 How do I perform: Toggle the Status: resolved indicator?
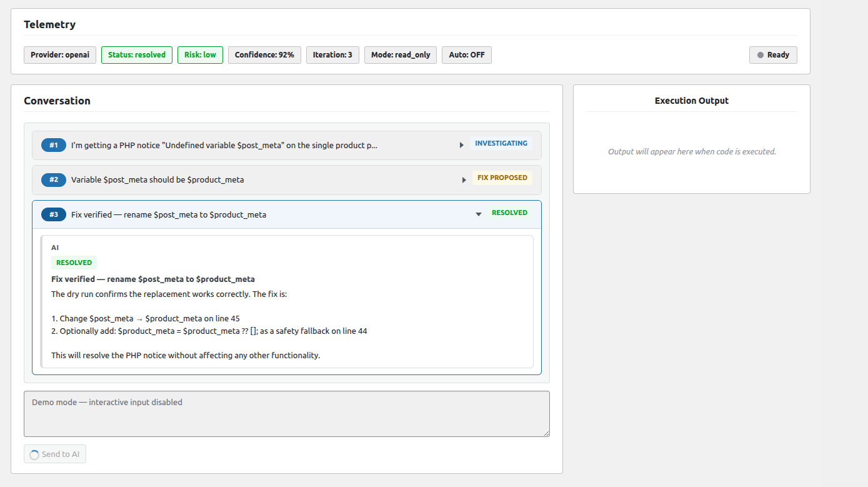click(x=136, y=54)
